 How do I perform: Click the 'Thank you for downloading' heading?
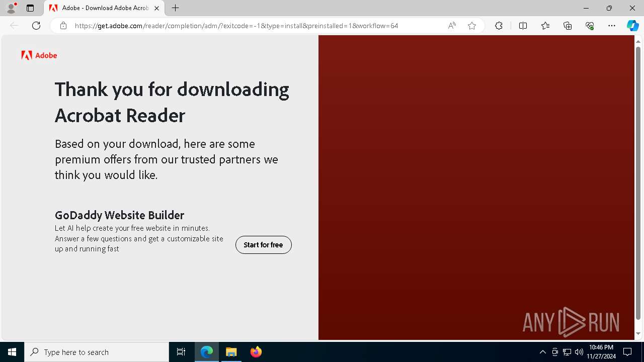pos(172,102)
